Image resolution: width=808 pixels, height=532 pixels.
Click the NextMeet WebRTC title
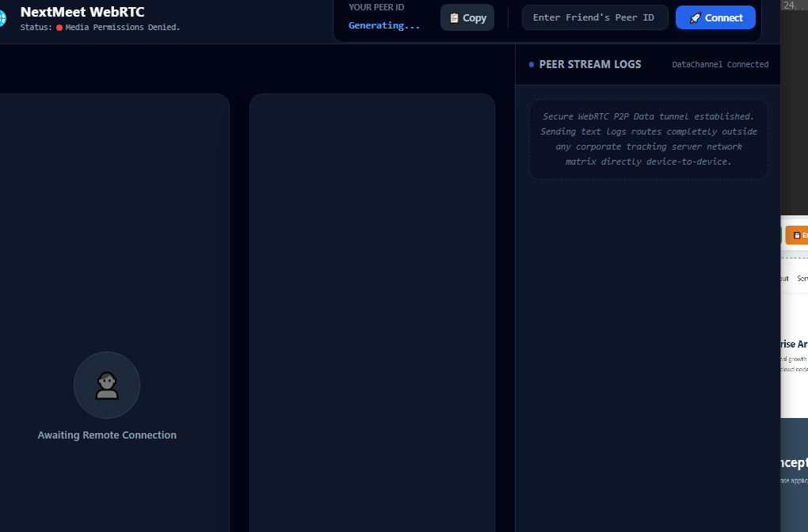(82, 12)
